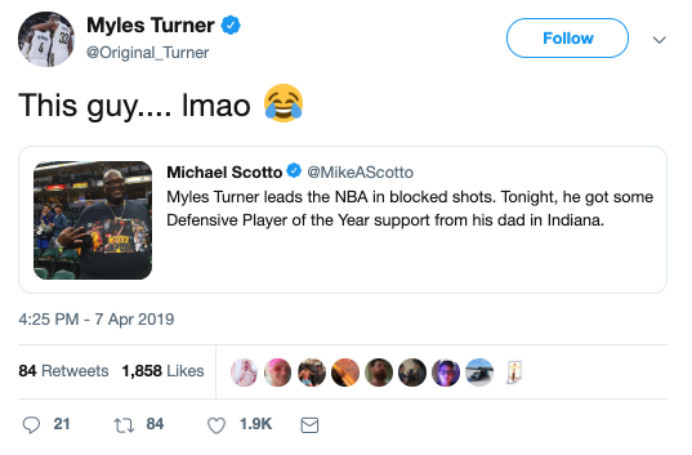Open Myles Turner's profile avatar
The image size is (692, 455).
coord(45,39)
